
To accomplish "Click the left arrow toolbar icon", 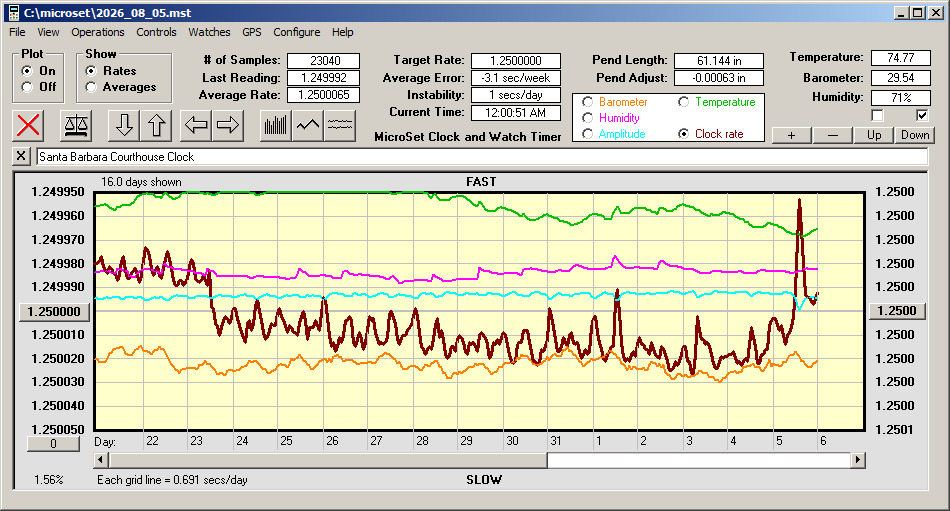I will pos(196,125).
